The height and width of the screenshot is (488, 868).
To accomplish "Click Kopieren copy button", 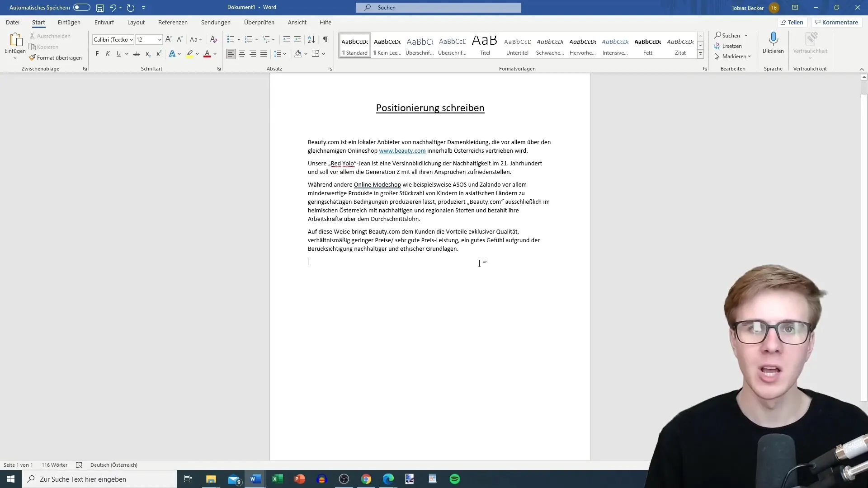I will click(44, 47).
